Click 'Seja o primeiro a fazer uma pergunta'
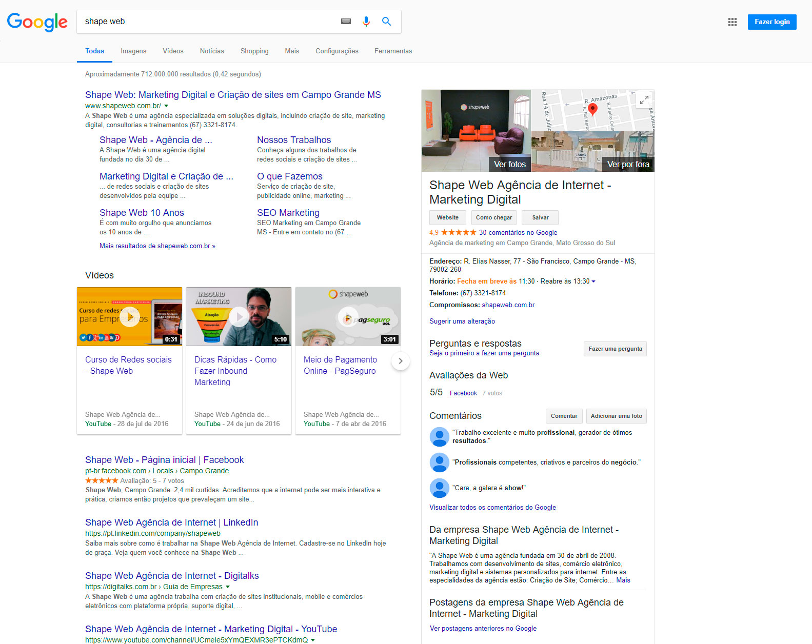Viewport: 812px width, 644px height. pyautogui.click(x=484, y=353)
